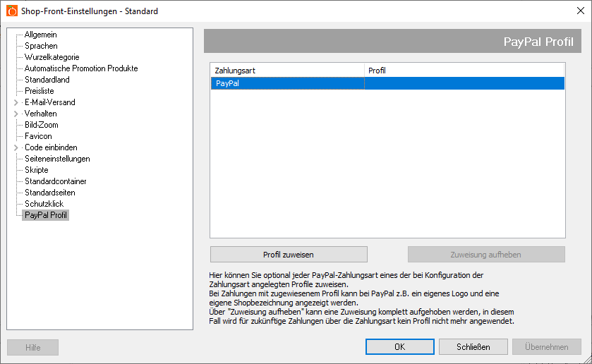
Task: Select the PayPal row in the table
Action: [388, 83]
